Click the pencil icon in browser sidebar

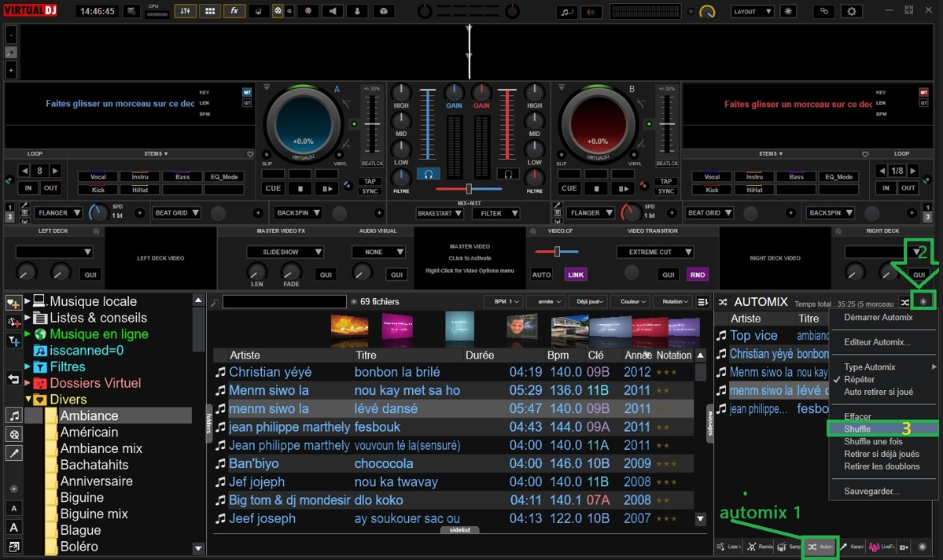pos(14,454)
